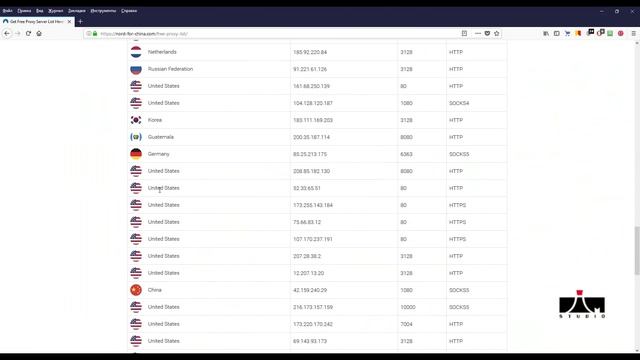Toggle reader view icon in address bar
Screen dimensions: 640x360
[x=464, y=33]
